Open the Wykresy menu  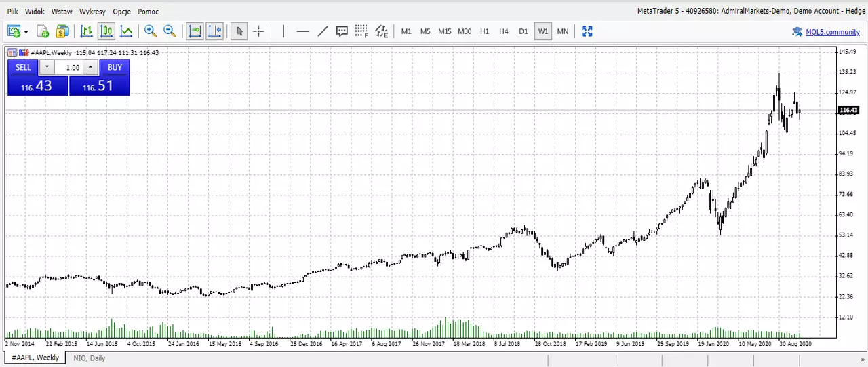92,12
